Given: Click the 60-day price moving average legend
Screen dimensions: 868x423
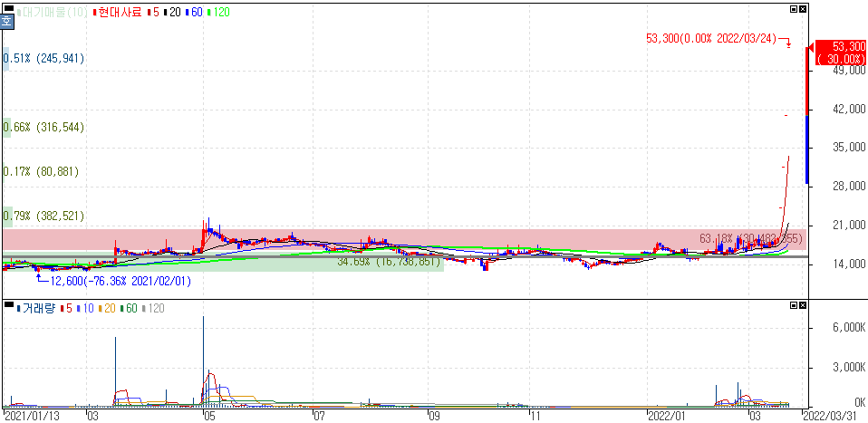Looking at the screenshot, I should click(194, 12).
